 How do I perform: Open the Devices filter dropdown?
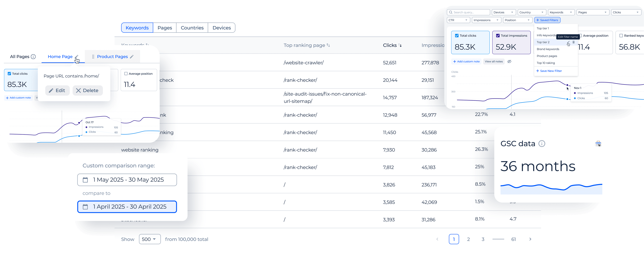(x=504, y=12)
